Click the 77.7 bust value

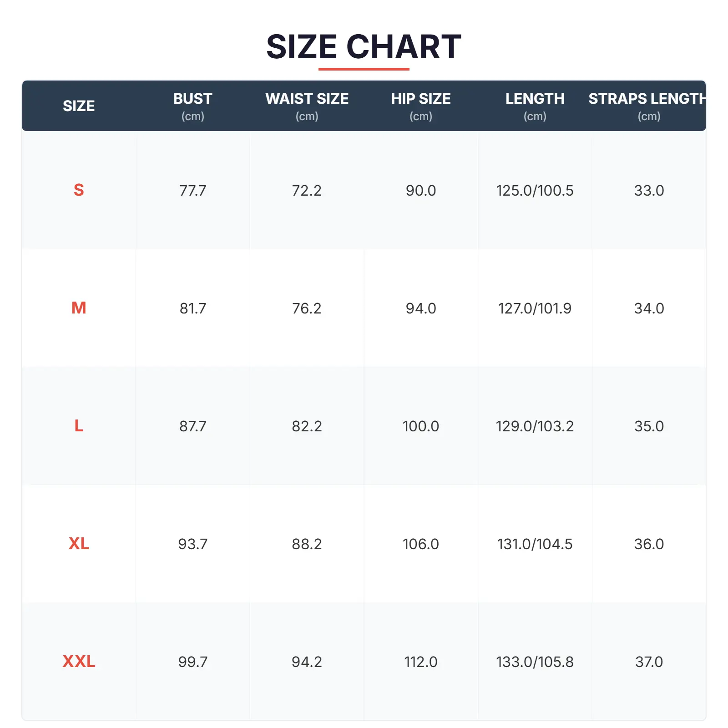[x=192, y=190]
